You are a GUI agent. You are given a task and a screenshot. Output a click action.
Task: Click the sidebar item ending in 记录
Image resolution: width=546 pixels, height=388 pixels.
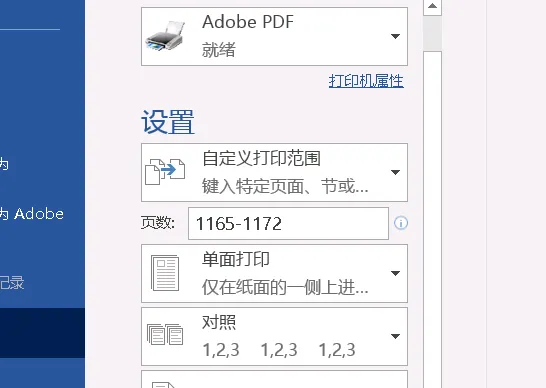(x=12, y=282)
